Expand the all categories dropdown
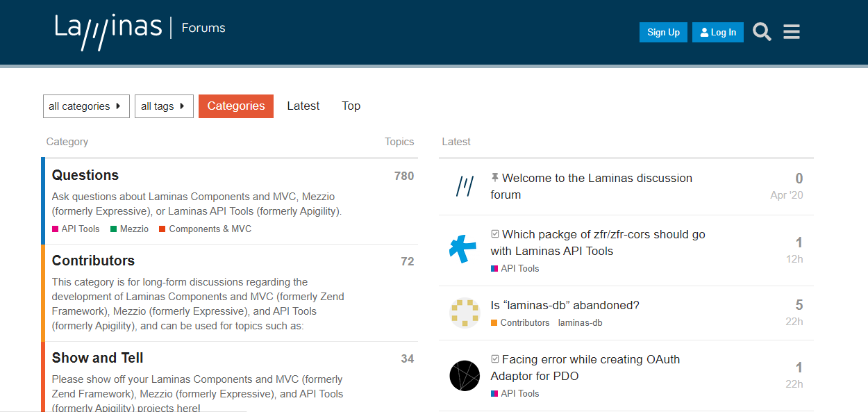Screen dimensions: 868x412 86,106
